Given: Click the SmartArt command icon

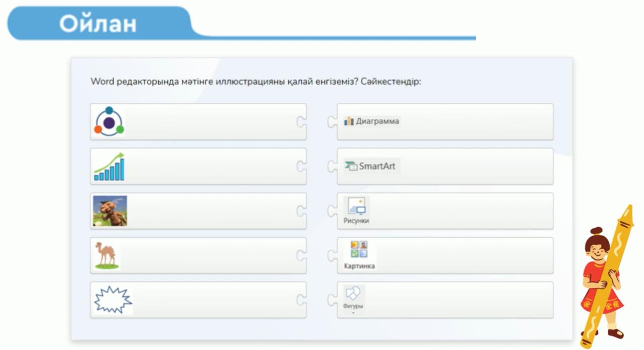Looking at the screenshot, I should pos(351,166).
